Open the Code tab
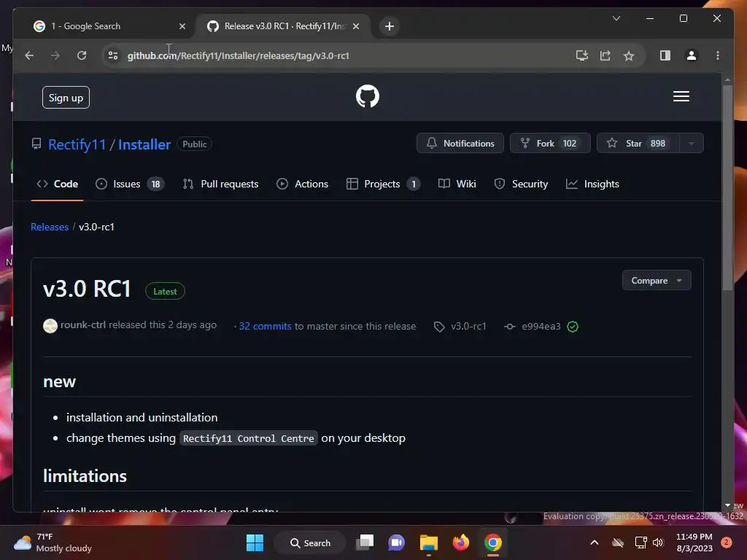Viewport: 747px width, 560px height. coord(57,184)
